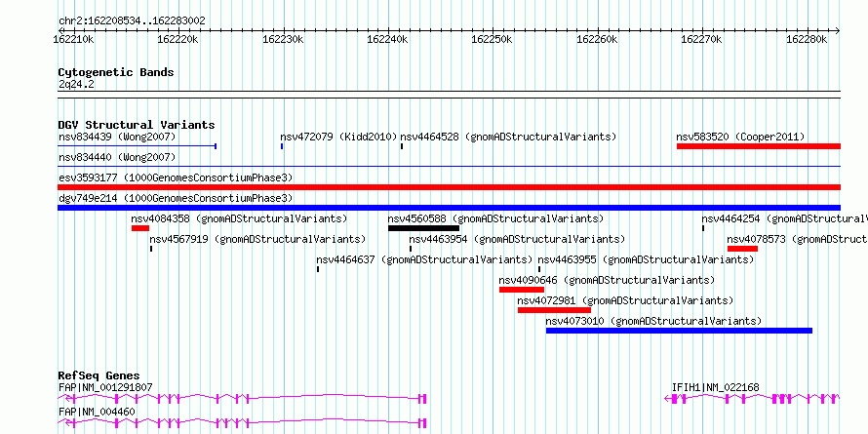This screenshot has height=434, width=868.
Task: Select the nsv4072981 variant label
Action: pos(625,300)
